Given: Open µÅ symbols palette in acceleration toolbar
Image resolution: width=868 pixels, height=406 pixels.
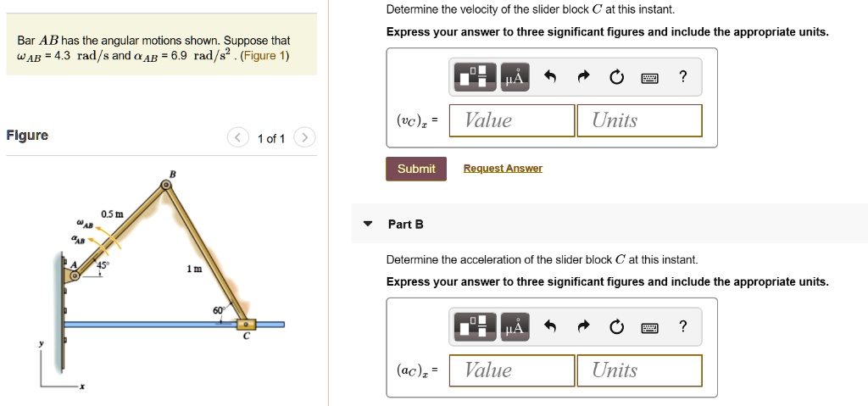Looking at the screenshot, I should [x=515, y=327].
